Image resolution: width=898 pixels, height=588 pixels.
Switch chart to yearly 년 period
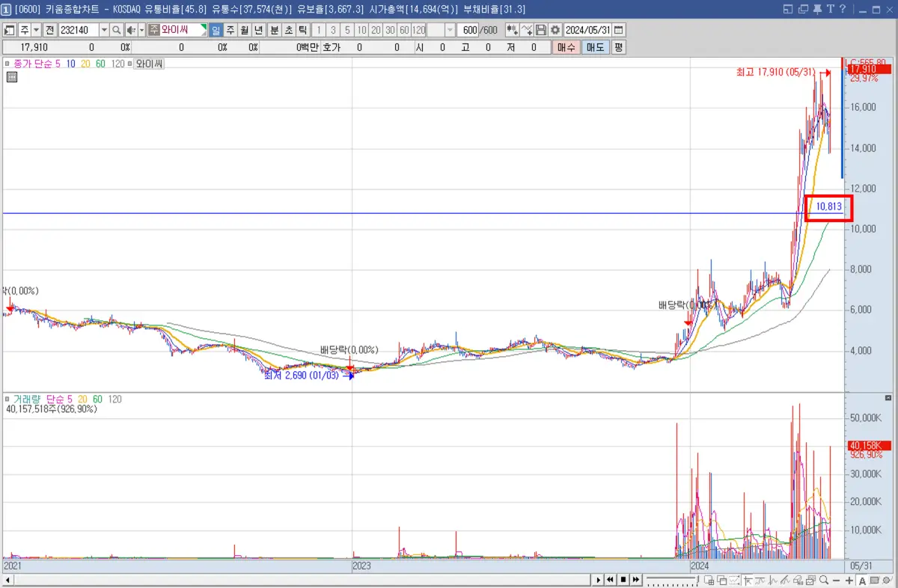pos(258,30)
